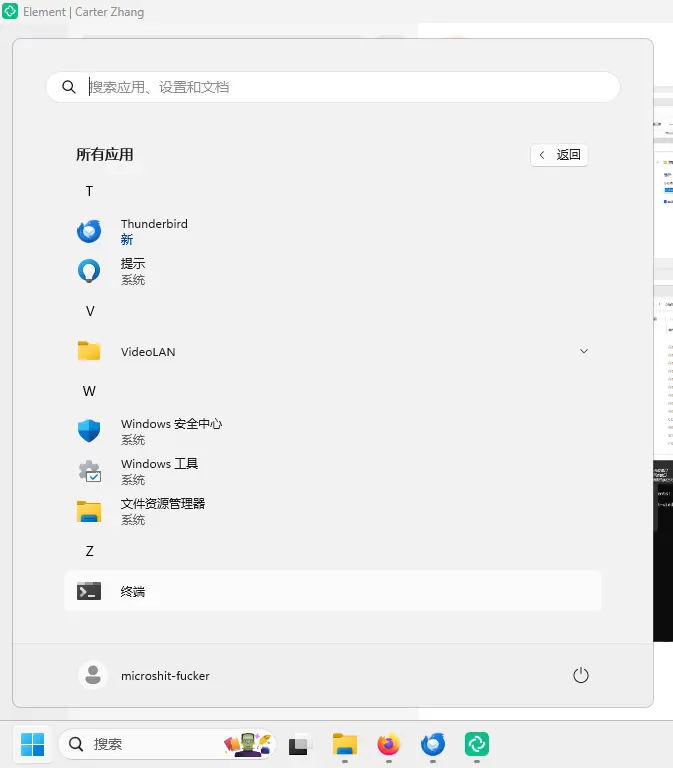Jump to letter V section header
Screen dimensions: 673x768
point(90,312)
